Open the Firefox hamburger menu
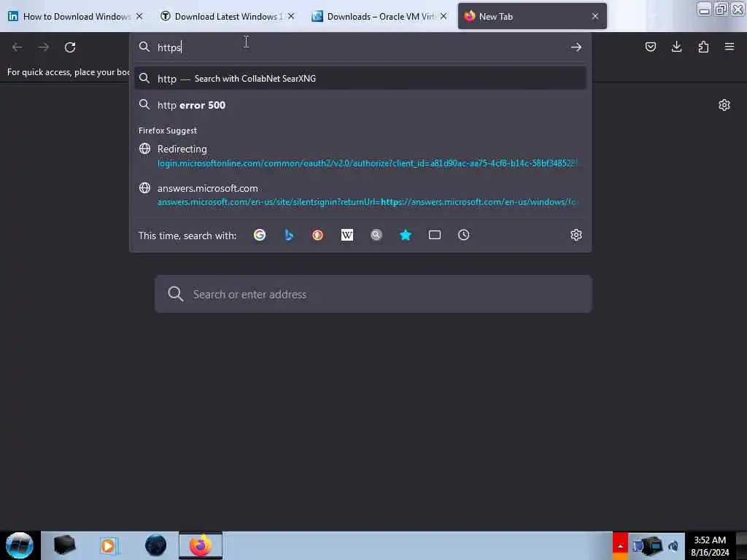 [729, 47]
